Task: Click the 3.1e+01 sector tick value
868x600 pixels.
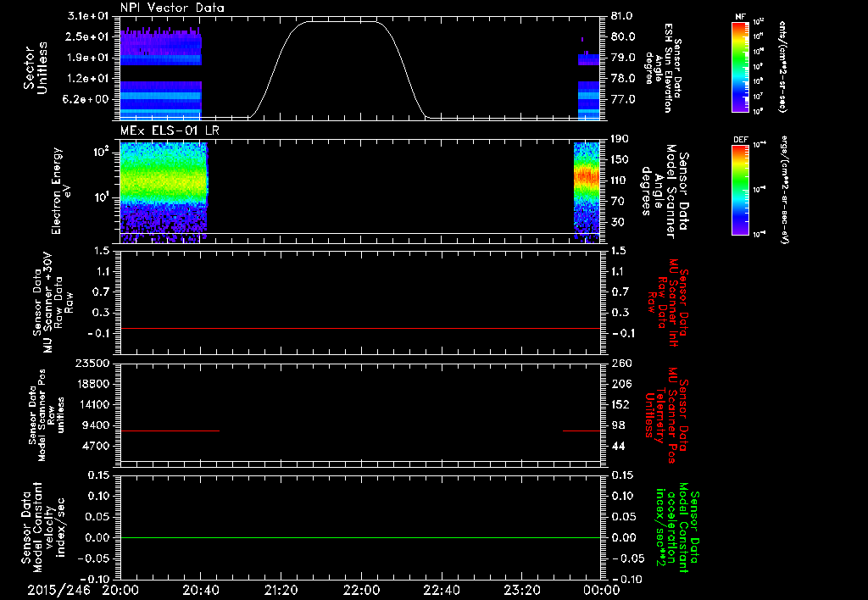Action: 88,15
